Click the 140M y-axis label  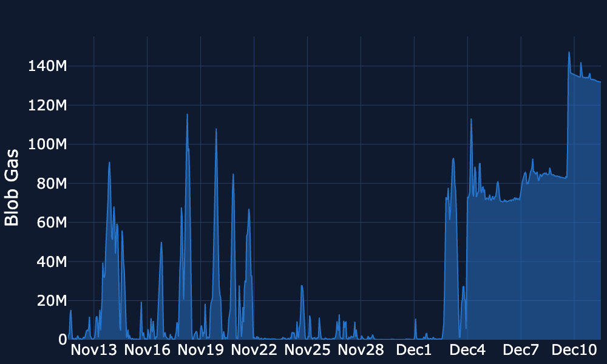coord(47,66)
